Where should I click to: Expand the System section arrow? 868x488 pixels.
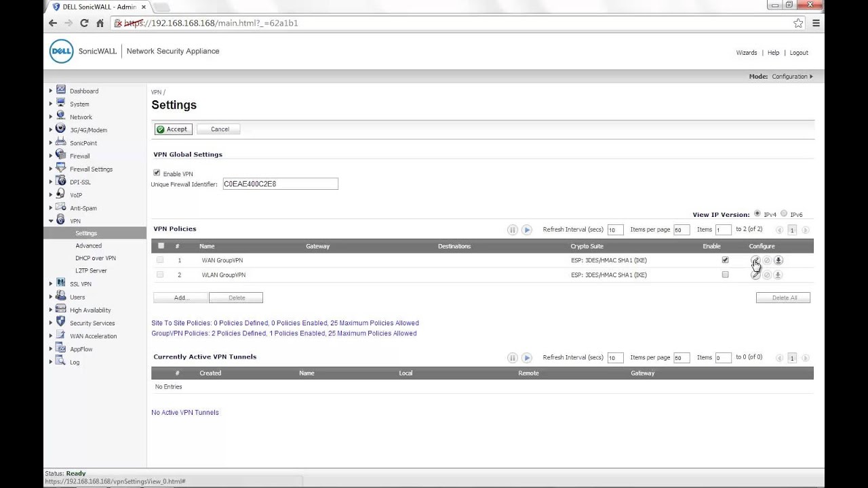pyautogui.click(x=51, y=104)
